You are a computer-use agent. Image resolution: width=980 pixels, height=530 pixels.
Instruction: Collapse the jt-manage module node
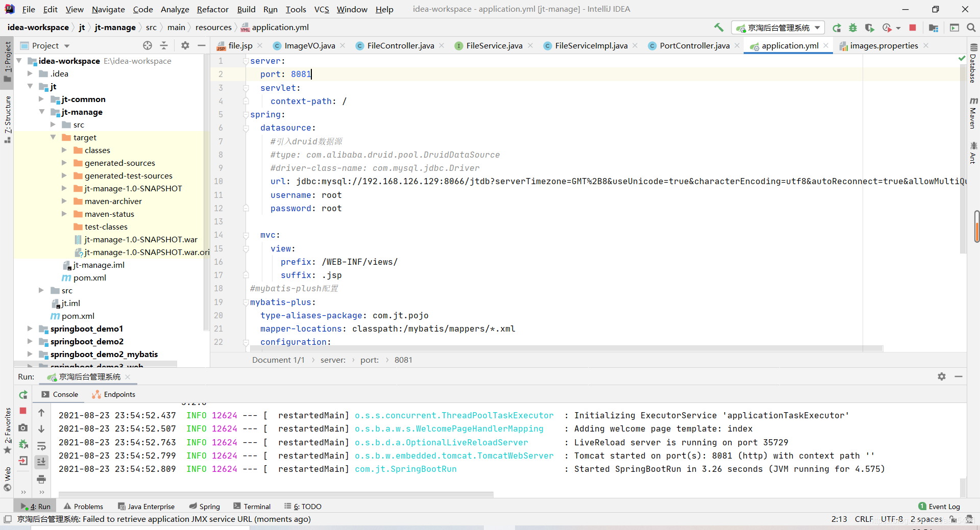point(42,112)
